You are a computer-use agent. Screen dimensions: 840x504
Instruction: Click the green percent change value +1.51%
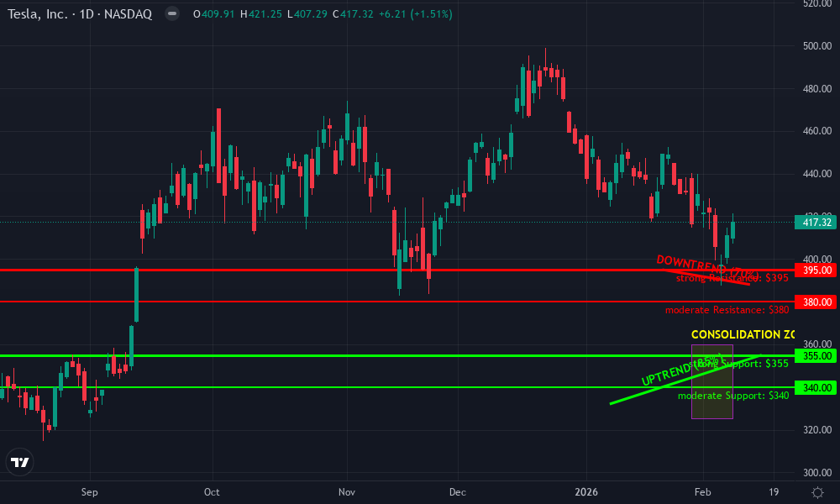pos(432,13)
